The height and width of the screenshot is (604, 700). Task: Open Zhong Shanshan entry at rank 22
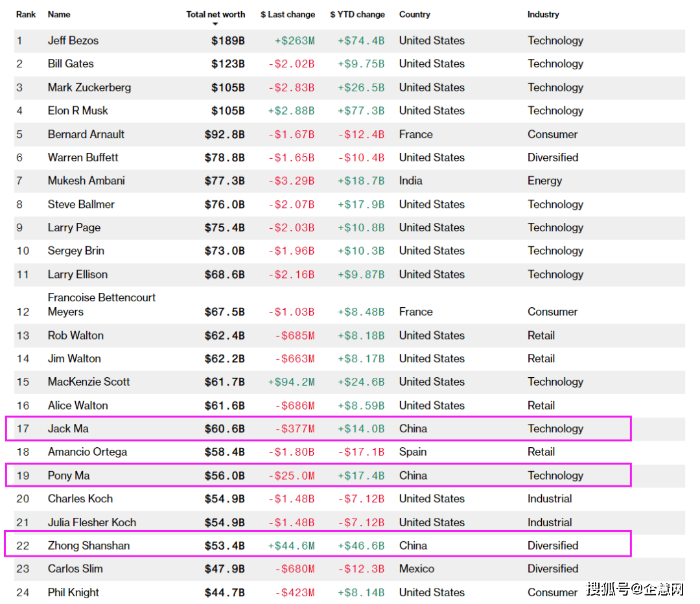click(89, 546)
